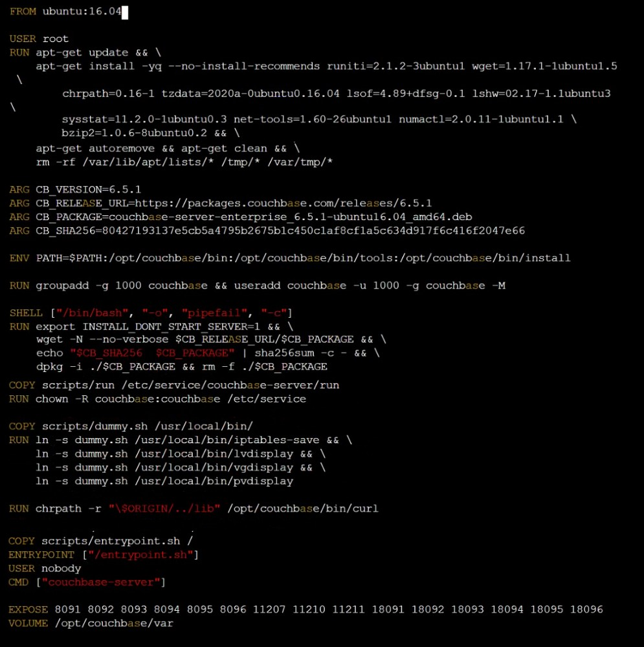Screen dimensions: 644x647
Task: Click the 'VOLUME' keyword
Action: tap(28, 624)
